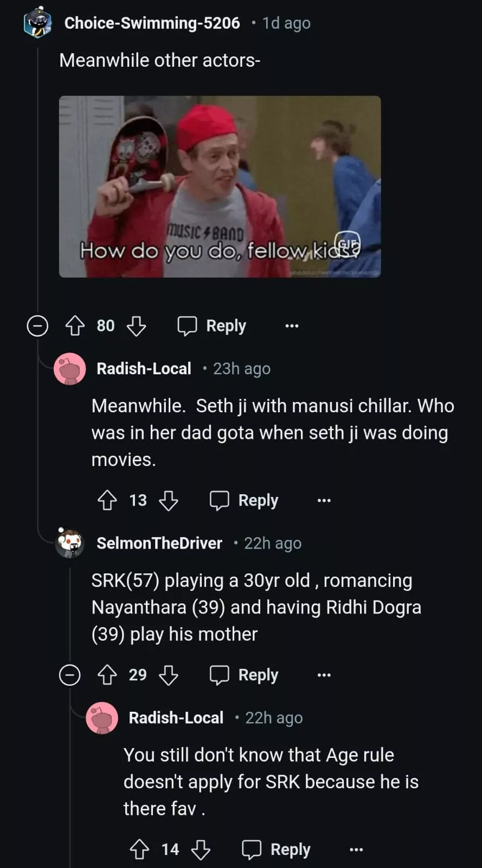Reply to Choice-Swimming-5206's comment
The height and width of the screenshot is (868, 482).
tap(213, 326)
